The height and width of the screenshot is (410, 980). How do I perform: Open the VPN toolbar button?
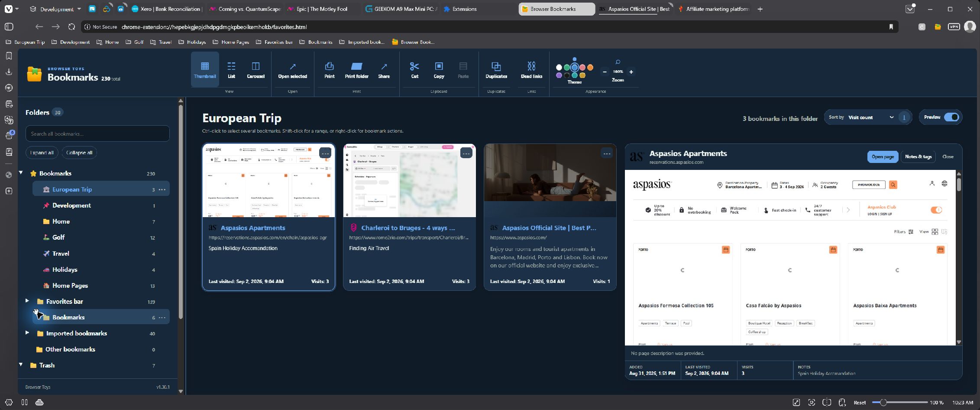coord(954,27)
